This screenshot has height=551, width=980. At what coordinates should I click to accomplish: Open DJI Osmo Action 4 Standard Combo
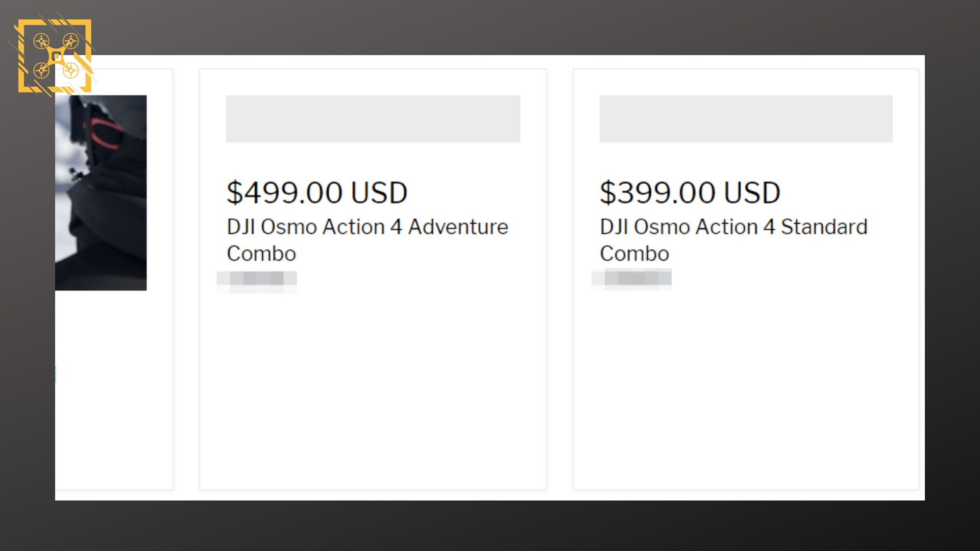pyautogui.click(x=733, y=240)
